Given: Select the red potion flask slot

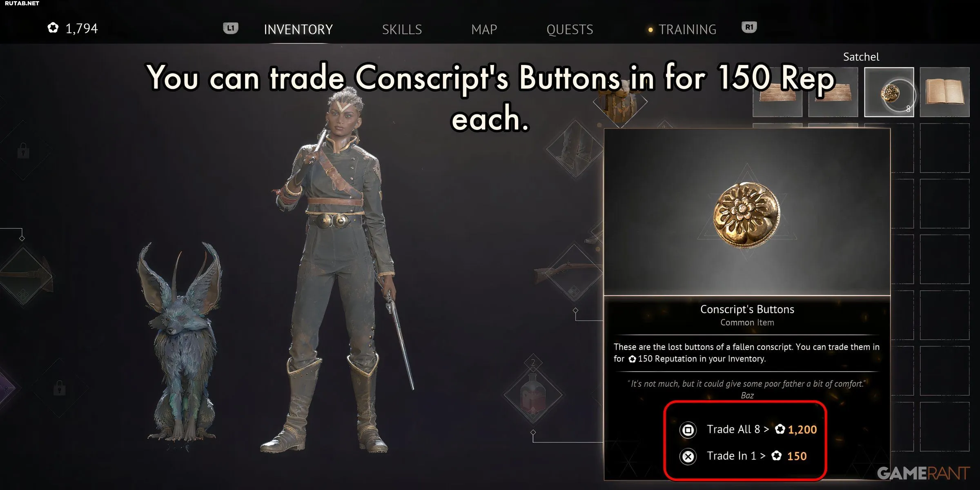Looking at the screenshot, I should 533,394.
